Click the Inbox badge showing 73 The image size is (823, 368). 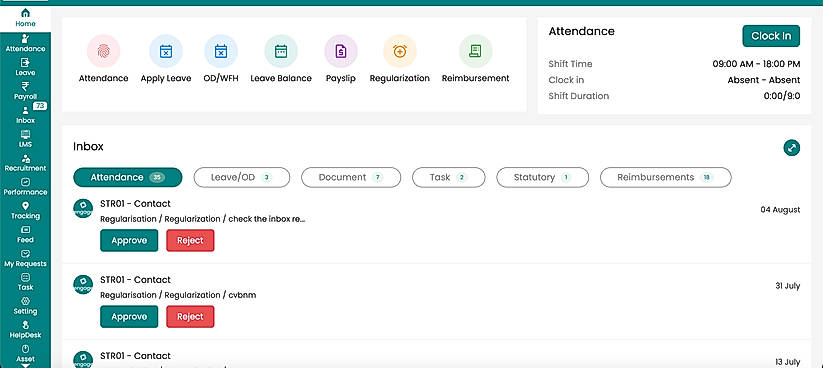[x=40, y=106]
